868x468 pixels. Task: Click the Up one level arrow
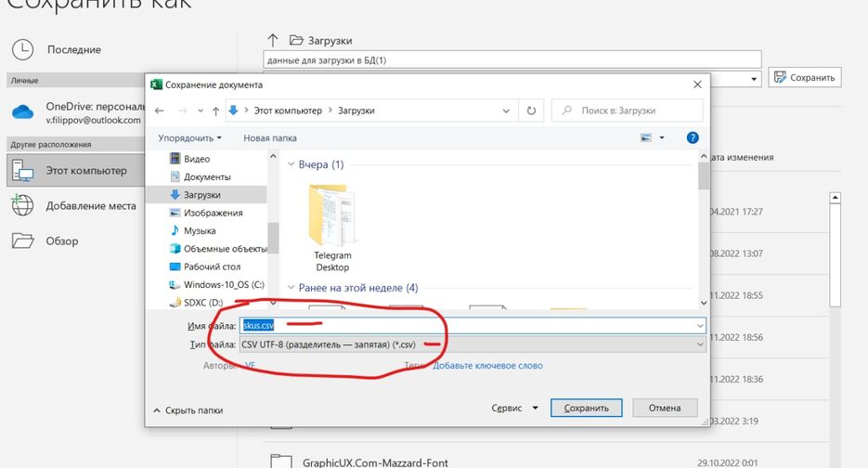[x=215, y=110]
